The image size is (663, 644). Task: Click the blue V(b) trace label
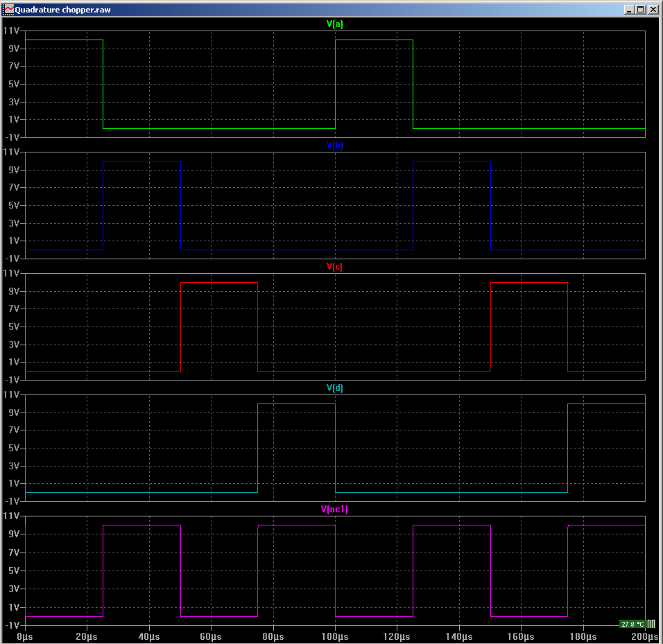334,146
